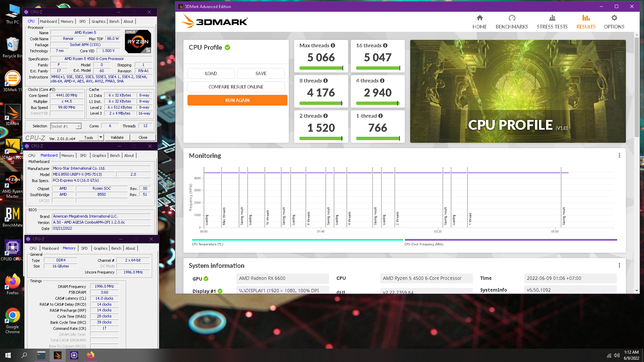Open Bench tab in top CPU-Z window
This screenshot has height=362, width=644.
[114, 21]
